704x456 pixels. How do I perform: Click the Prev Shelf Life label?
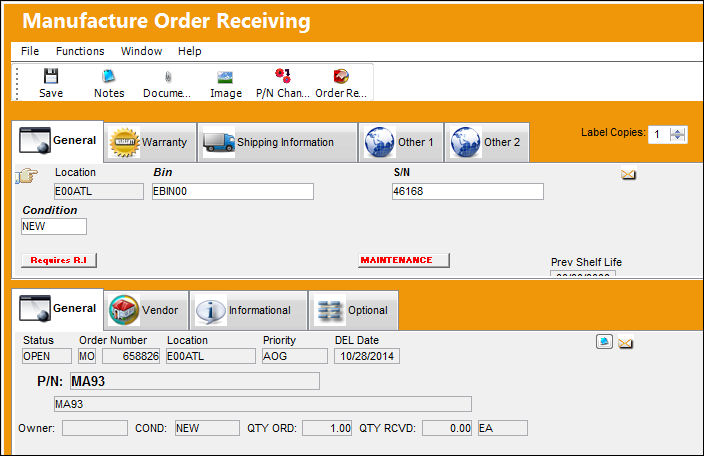(x=586, y=262)
